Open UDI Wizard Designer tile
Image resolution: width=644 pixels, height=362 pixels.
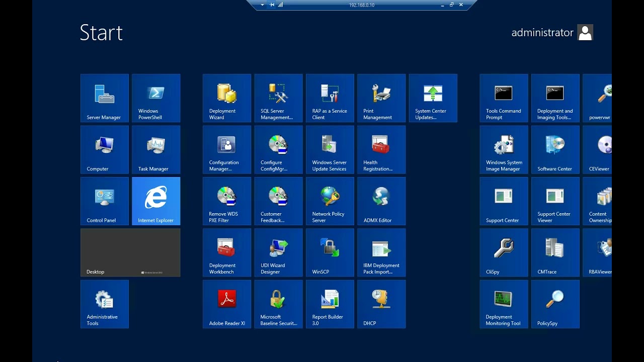pos(278,252)
